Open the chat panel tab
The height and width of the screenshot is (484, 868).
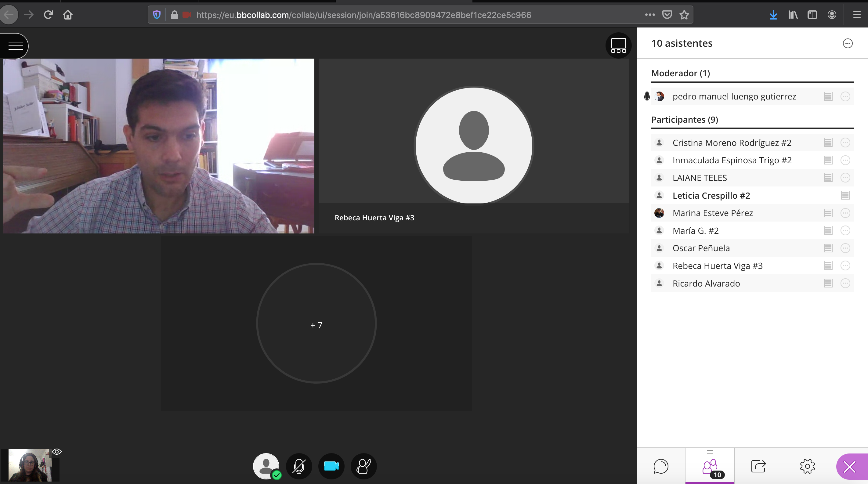click(660, 466)
